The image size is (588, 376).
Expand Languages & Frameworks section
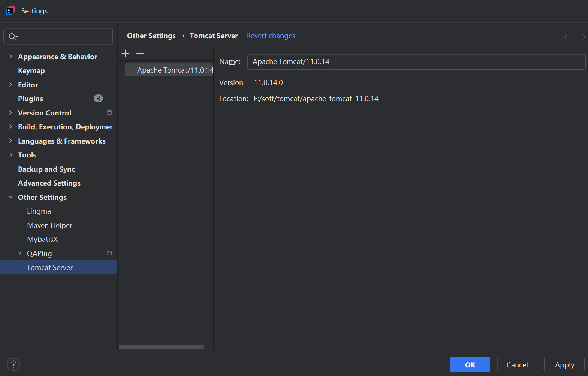click(x=10, y=141)
